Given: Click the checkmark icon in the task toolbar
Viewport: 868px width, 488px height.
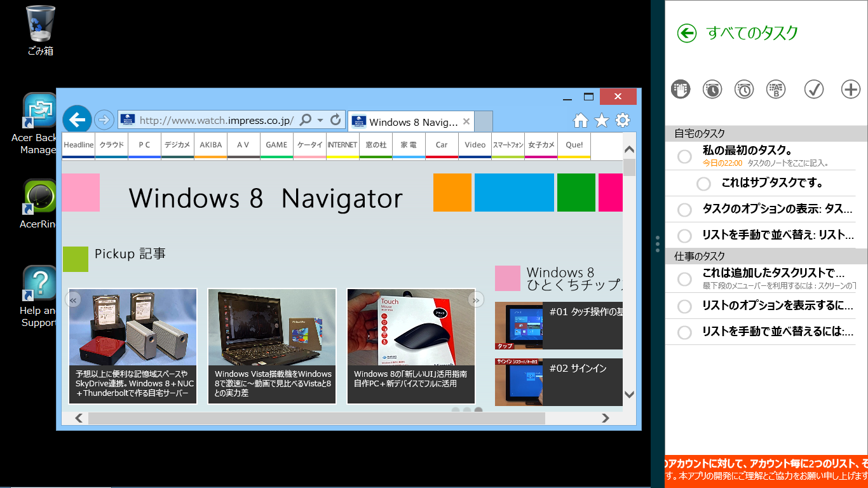Looking at the screenshot, I should tap(813, 90).
